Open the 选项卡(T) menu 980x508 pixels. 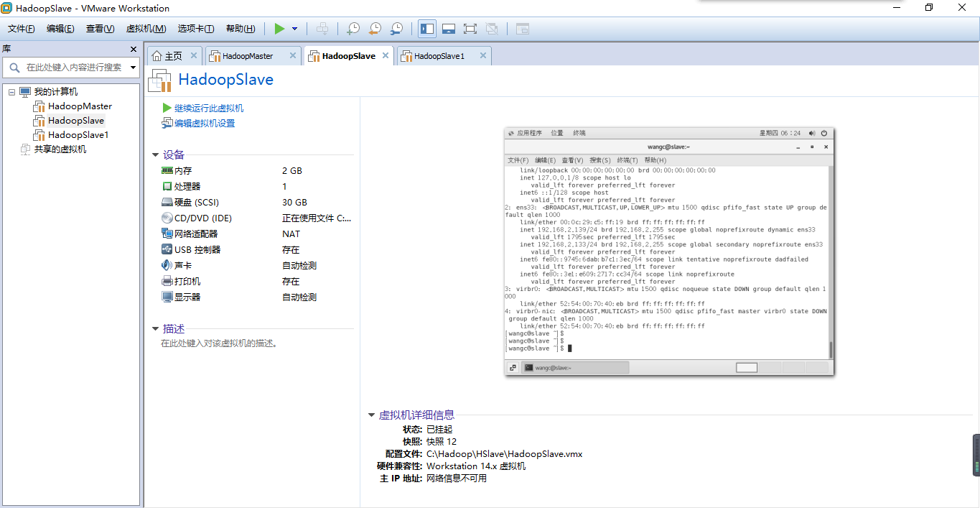[x=196, y=29]
